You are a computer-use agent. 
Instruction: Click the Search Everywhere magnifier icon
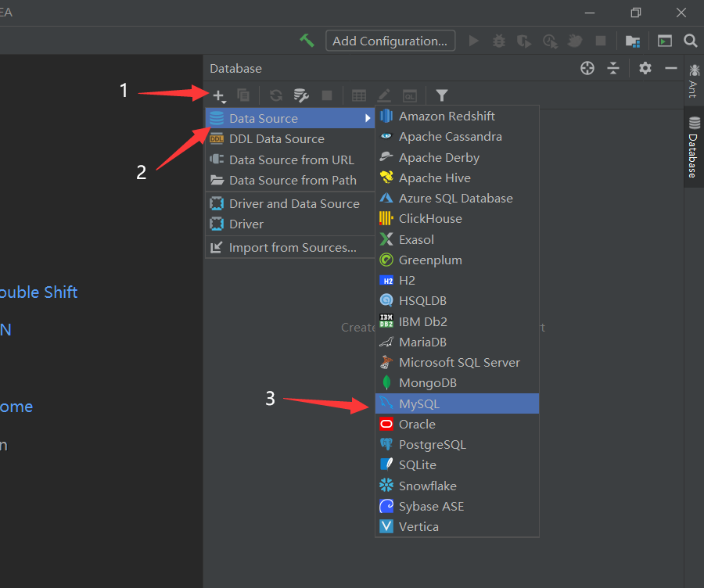point(691,41)
